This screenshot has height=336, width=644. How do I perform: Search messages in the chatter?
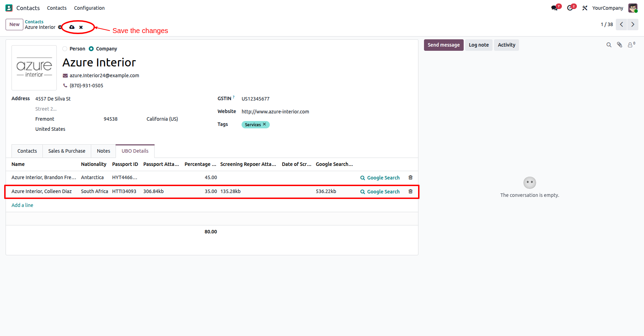[609, 45]
